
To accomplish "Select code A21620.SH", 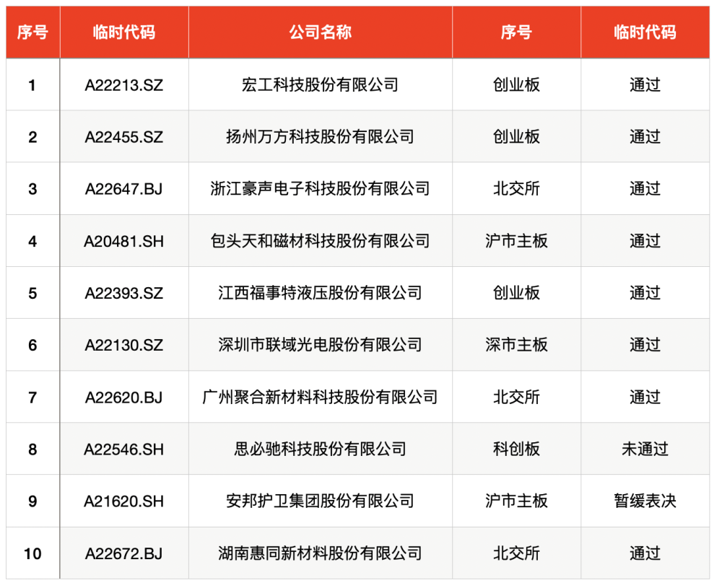I will [x=124, y=501].
